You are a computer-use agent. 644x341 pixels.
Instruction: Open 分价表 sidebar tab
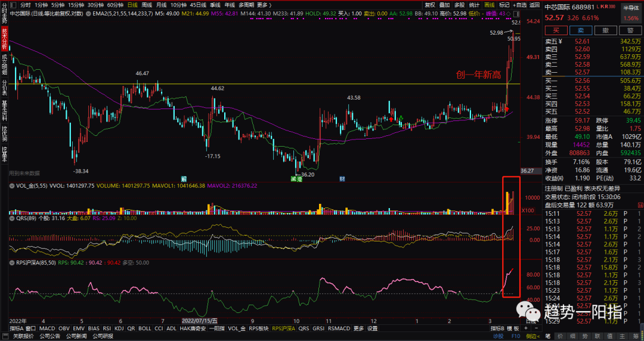coord(4,88)
